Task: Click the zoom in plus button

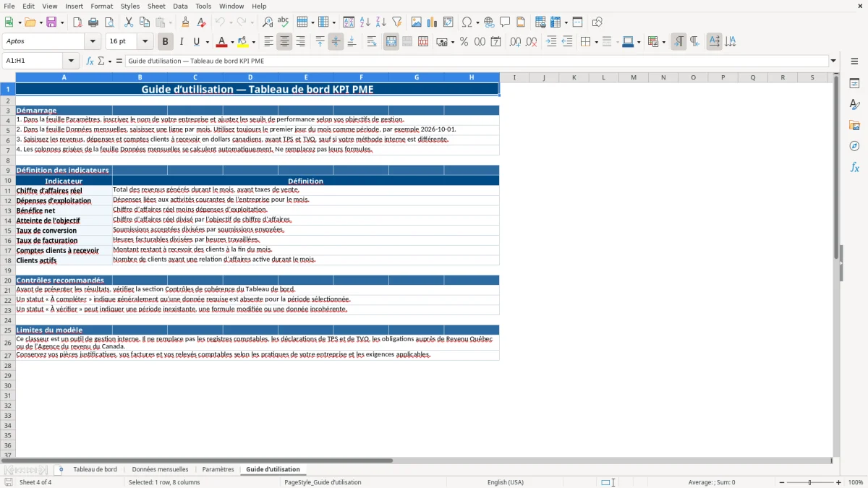Action: [x=839, y=482]
